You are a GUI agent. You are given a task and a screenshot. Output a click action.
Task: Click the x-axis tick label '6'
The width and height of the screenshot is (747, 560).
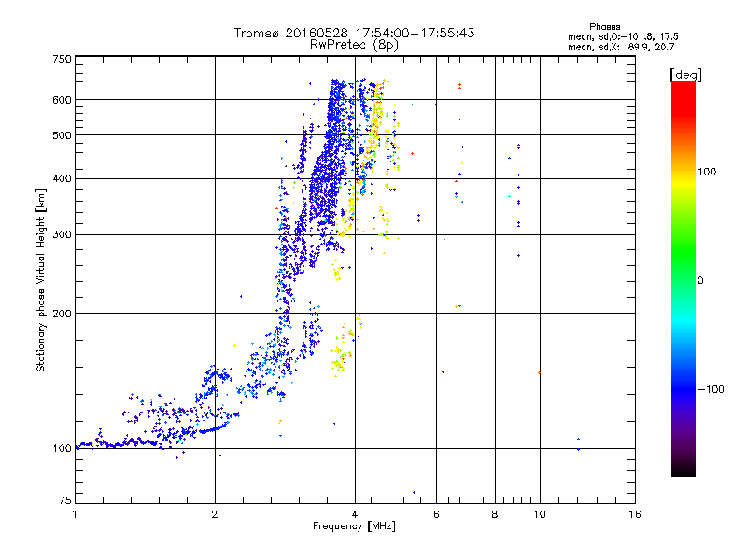click(436, 514)
